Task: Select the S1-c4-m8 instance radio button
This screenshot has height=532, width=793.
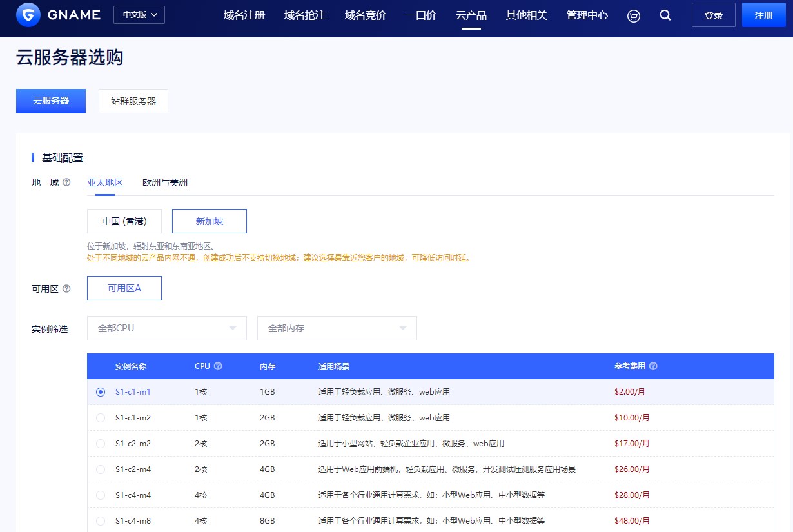Action: click(101, 520)
